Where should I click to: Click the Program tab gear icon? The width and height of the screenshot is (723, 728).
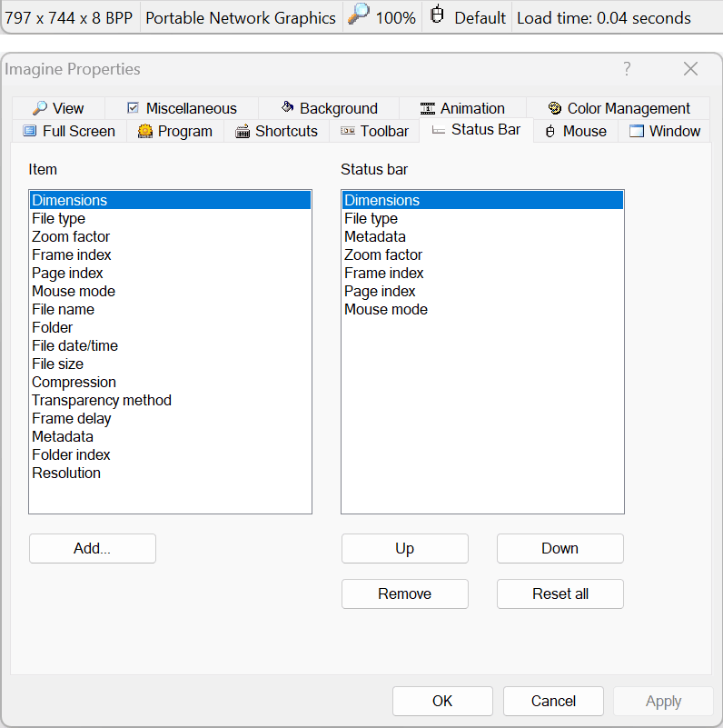[145, 132]
